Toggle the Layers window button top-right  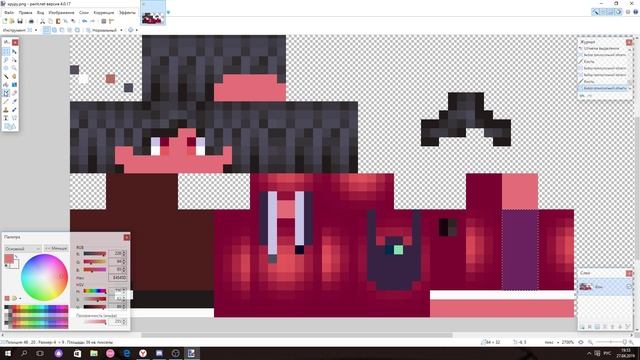[611, 12]
